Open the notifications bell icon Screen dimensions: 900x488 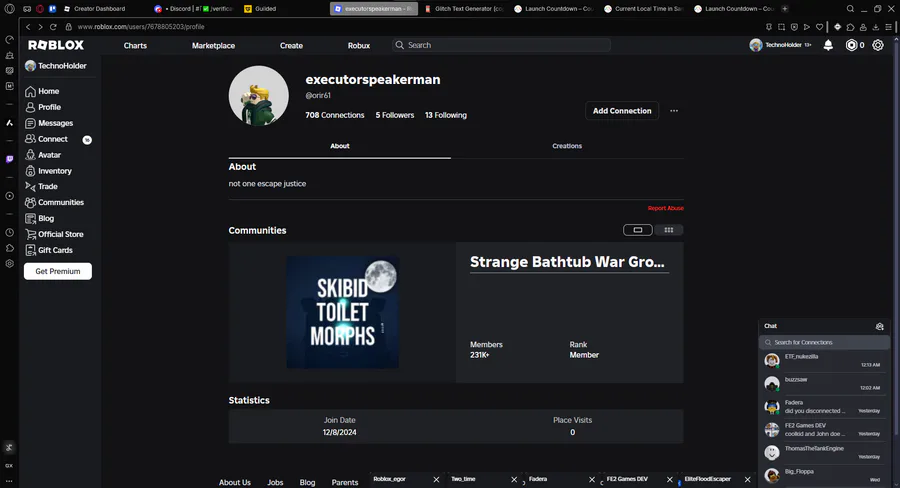click(828, 45)
